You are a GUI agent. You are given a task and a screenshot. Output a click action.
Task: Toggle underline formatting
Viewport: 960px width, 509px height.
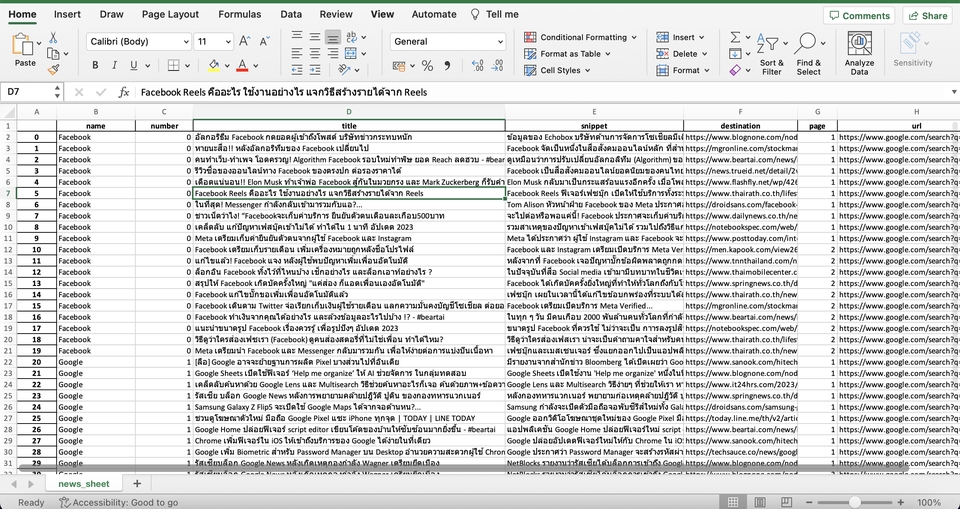point(133,66)
